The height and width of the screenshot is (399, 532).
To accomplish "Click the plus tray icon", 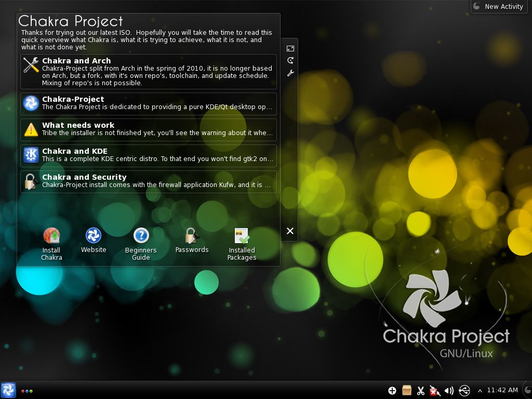I will pyautogui.click(x=392, y=391).
